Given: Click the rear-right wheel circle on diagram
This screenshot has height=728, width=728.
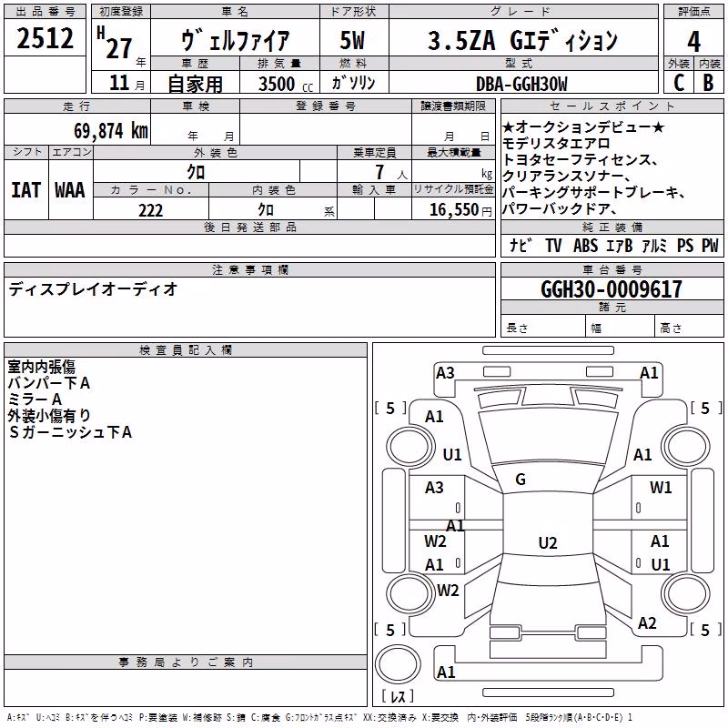Looking at the screenshot, I should tap(686, 593).
